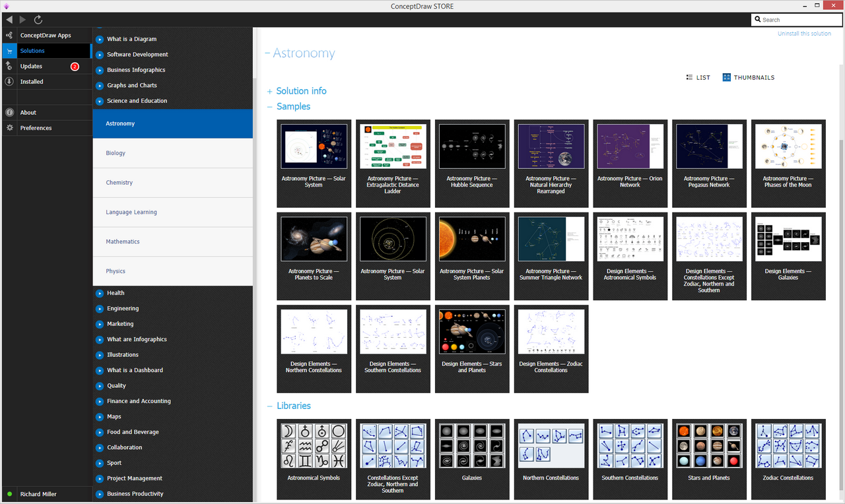
Task: Switch to THUMBNAILS view
Action: click(748, 78)
